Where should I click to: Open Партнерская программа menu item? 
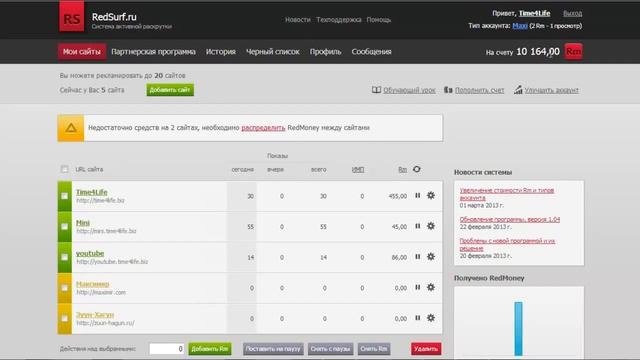click(x=153, y=52)
